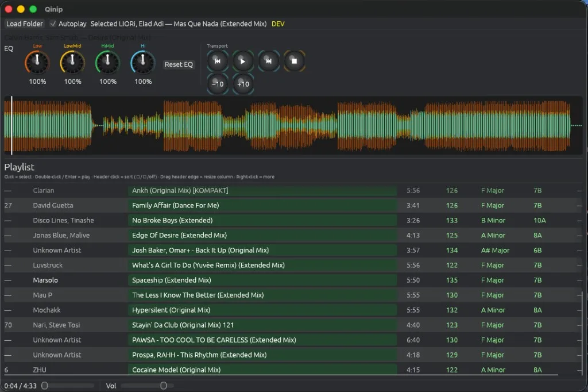Click the Hi EQ knob
The image size is (588, 392).
tap(143, 62)
